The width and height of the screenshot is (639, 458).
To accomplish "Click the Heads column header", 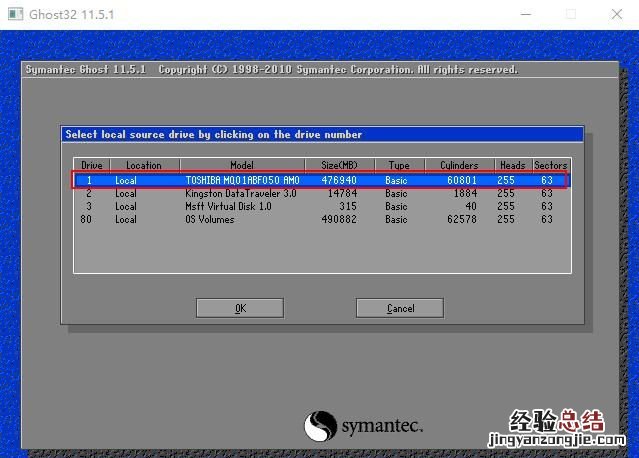I will click(512, 165).
